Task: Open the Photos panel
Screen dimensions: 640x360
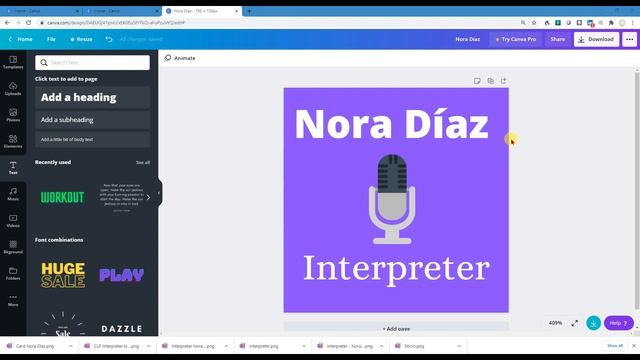Action: (13, 115)
